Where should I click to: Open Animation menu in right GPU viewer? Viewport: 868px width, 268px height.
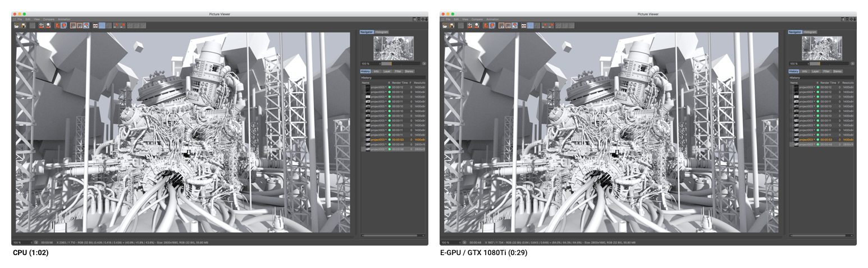[492, 19]
